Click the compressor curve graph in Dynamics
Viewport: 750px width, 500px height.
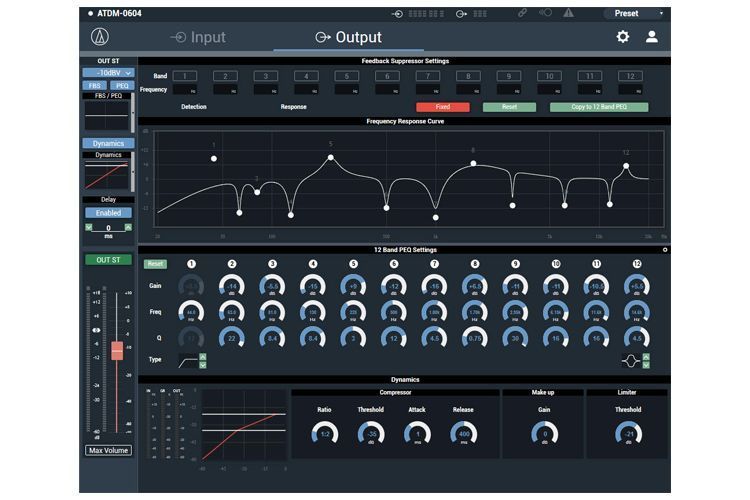(x=244, y=425)
